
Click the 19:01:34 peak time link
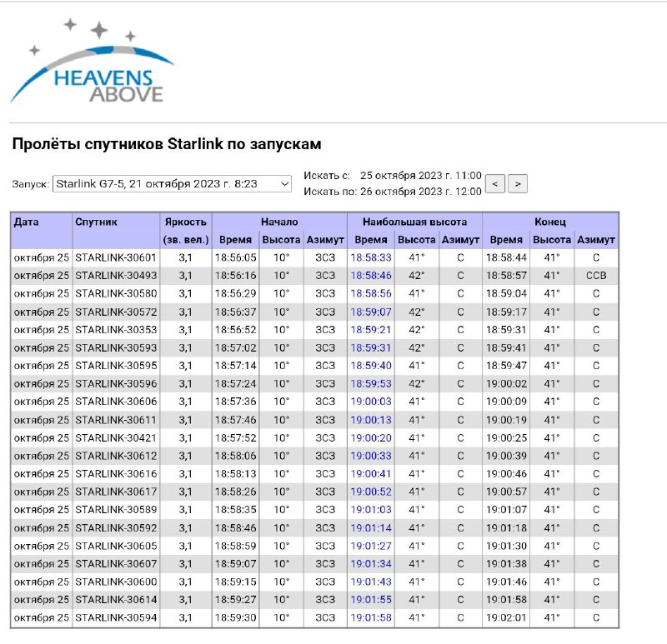371,564
